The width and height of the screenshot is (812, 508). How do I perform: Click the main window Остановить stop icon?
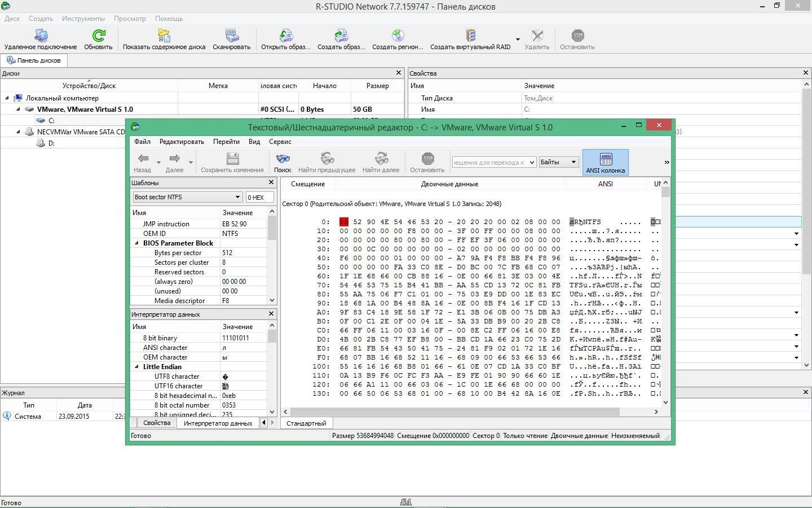tap(577, 36)
